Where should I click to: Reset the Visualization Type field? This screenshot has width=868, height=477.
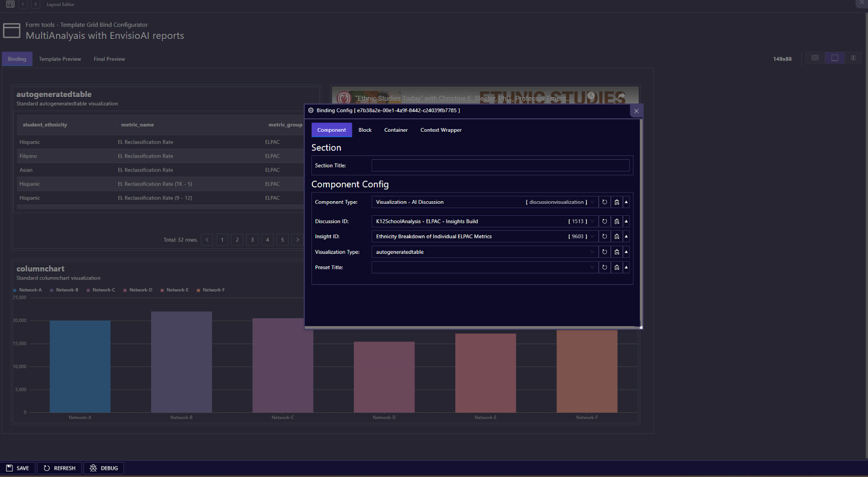coord(604,252)
